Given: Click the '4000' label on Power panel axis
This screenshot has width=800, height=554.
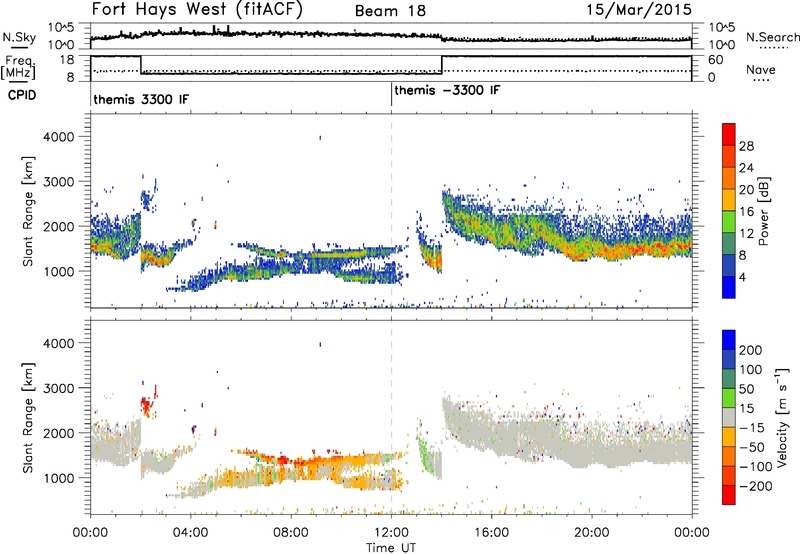Looking at the screenshot, I should point(58,137).
